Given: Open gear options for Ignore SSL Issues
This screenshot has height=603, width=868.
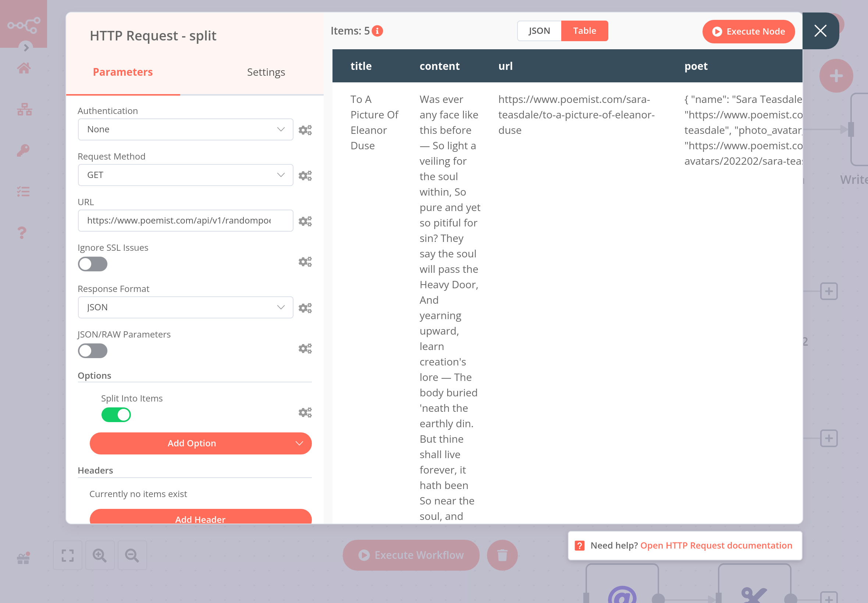Looking at the screenshot, I should 305,262.
